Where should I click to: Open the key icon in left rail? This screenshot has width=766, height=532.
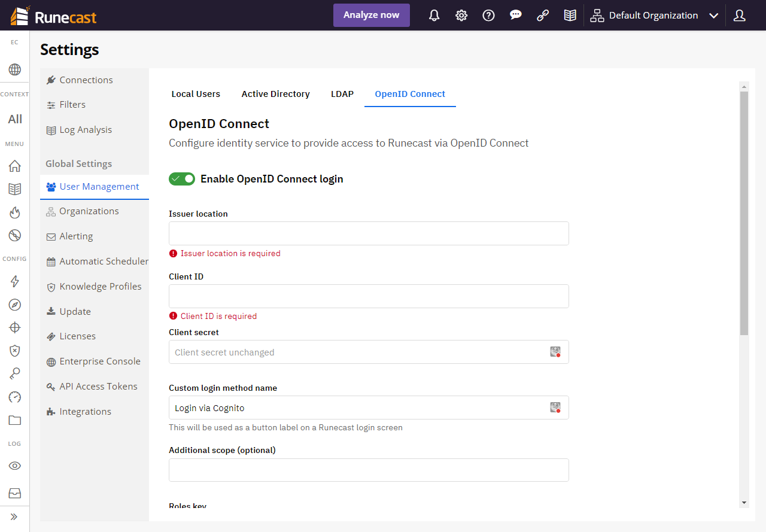(x=15, y=374)
